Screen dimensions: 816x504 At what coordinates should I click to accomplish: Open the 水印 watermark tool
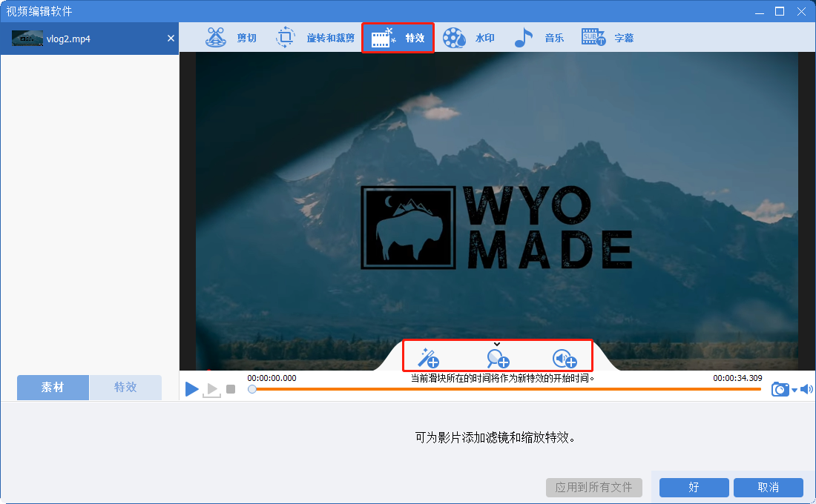tap(468, 38)
